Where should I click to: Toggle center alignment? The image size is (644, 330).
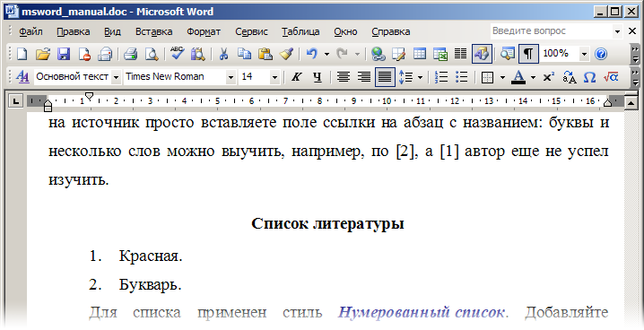point(343,77)
